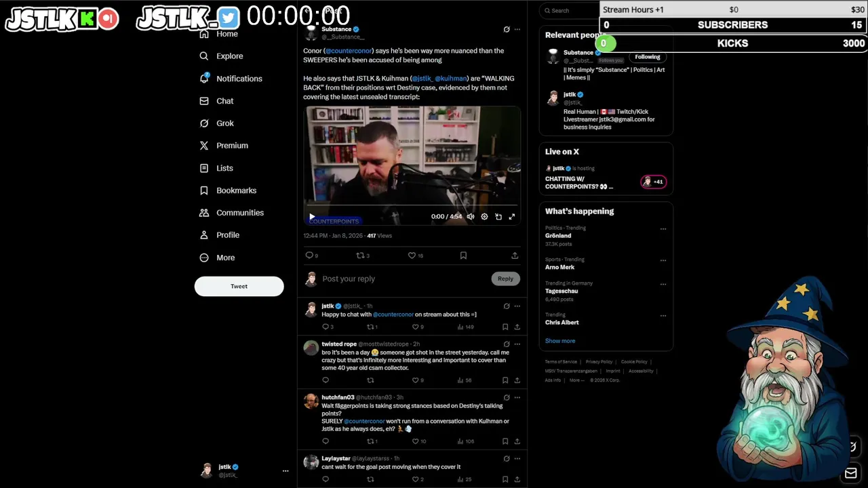
Task: Click the Communities people icon in sidebar
Action: 204,213
